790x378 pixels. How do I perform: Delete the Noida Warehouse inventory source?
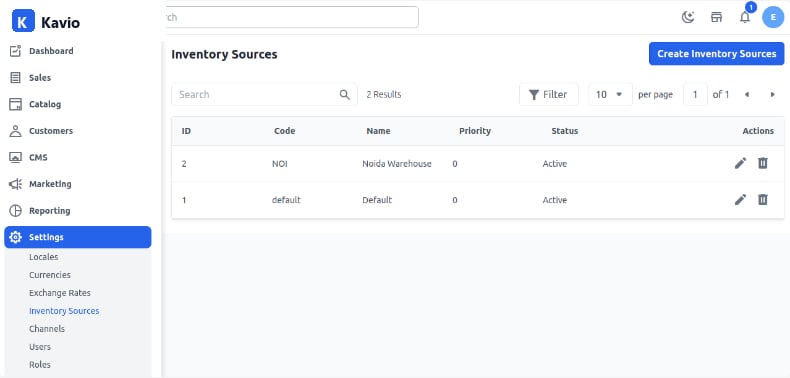coord(763,163)
